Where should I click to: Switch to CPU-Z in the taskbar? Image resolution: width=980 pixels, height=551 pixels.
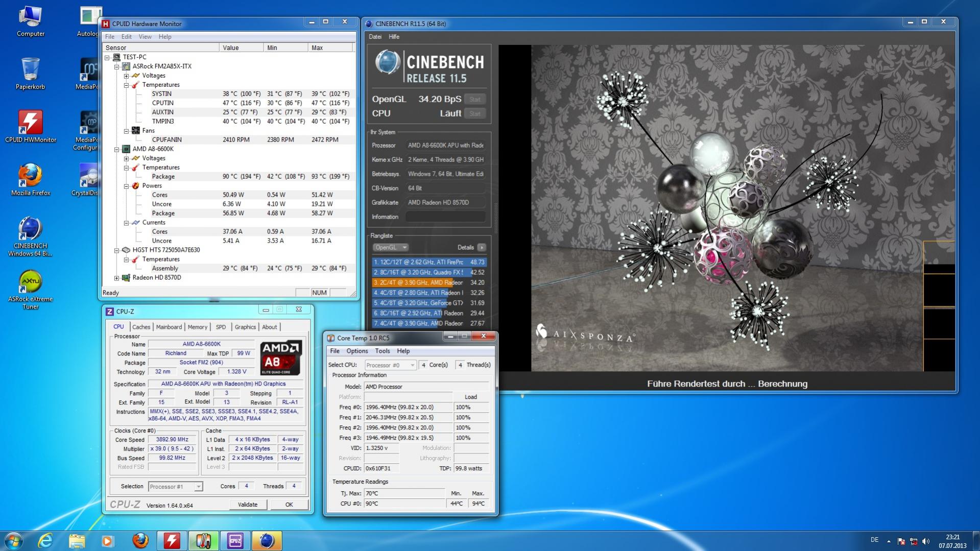tap(235, 541)
